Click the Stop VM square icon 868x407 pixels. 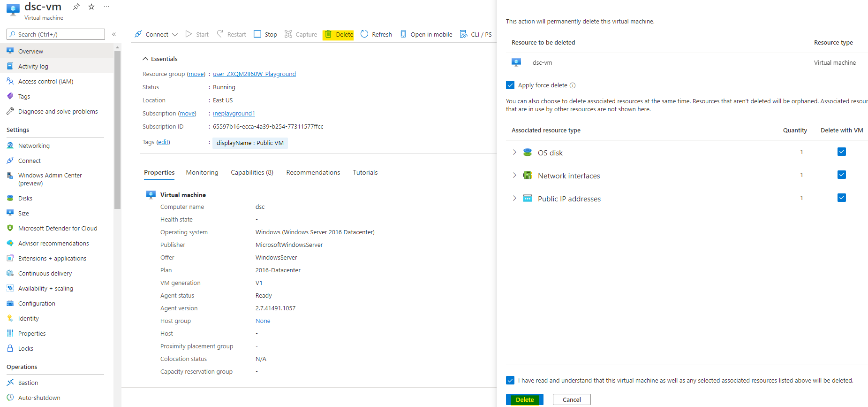pos(257,34)
